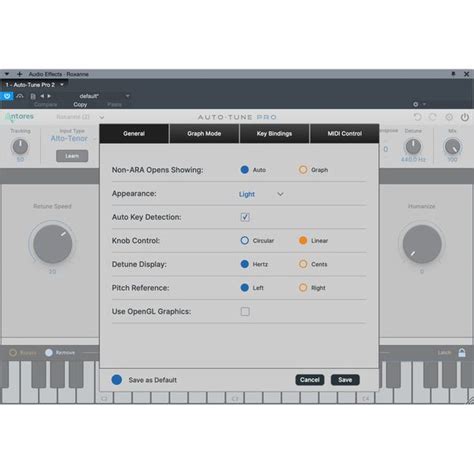
Task: Set Pitch Reference to Right
Action: [303, 288]
